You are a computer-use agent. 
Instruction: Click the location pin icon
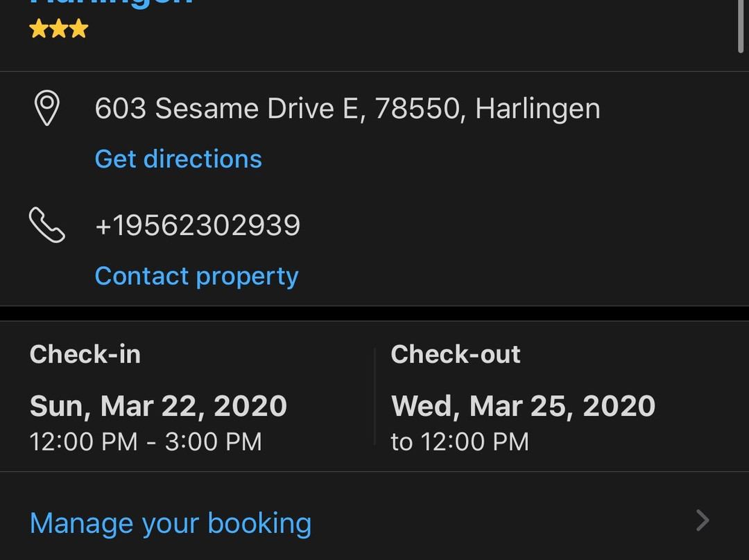click(x=46, y=109)
